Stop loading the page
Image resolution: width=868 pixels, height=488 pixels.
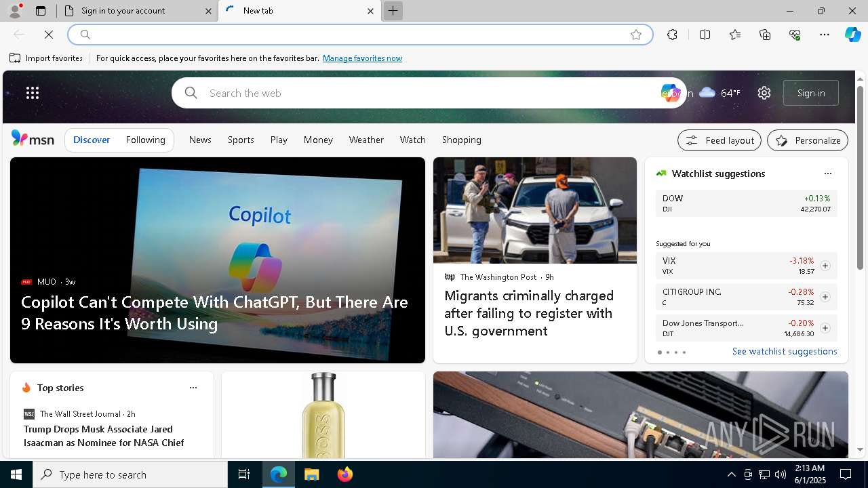click(x=49, y=35)
